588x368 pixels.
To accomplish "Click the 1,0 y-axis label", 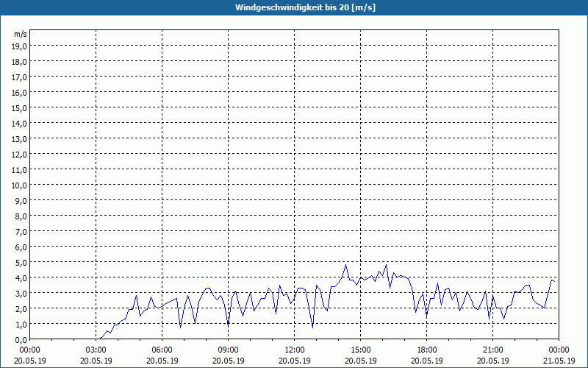I will pyautogui.click(x=22, y=325).
